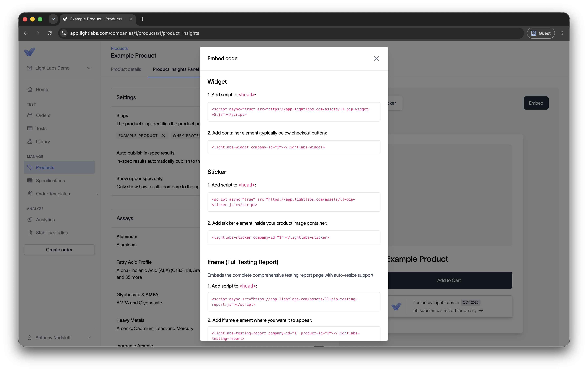Image resolution: width=588 pixels, height=371 pixels.
Task: Click the Light Labs logo in tested badge
Action: pyautogui.click(x=396, y=306)
